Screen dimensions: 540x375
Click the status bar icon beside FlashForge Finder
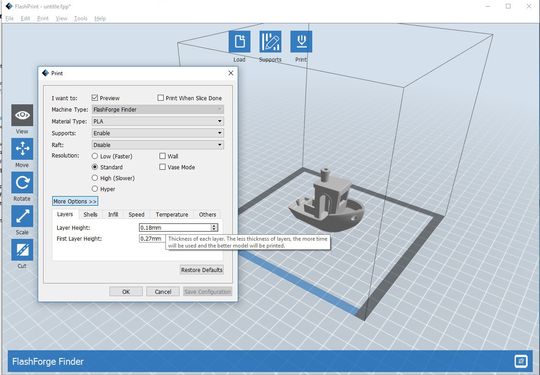(x=521, y=361)
